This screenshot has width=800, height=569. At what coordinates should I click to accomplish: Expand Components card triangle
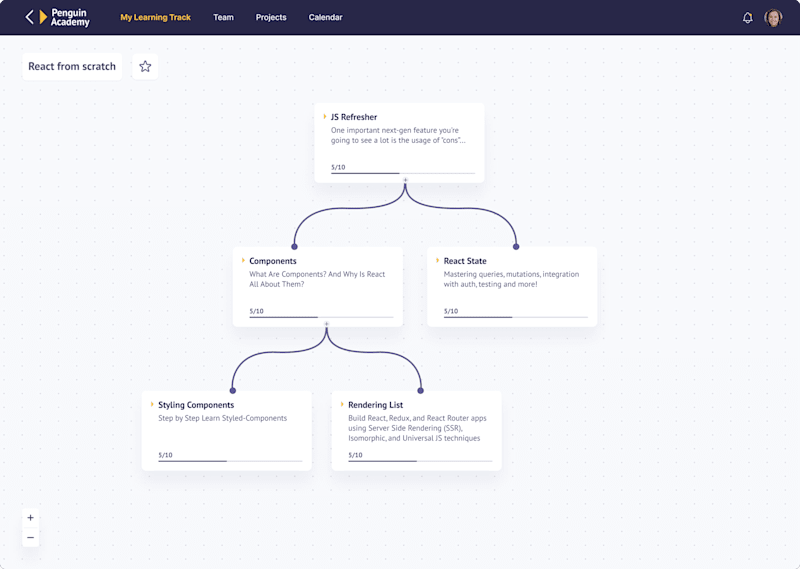tap(243, 260)
